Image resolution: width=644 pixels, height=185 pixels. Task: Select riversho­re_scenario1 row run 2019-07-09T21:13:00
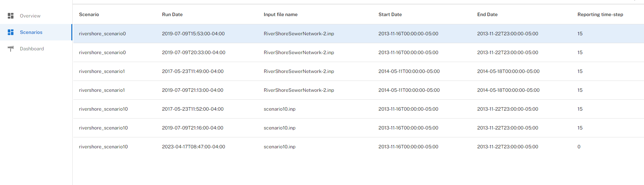point(359,90)
